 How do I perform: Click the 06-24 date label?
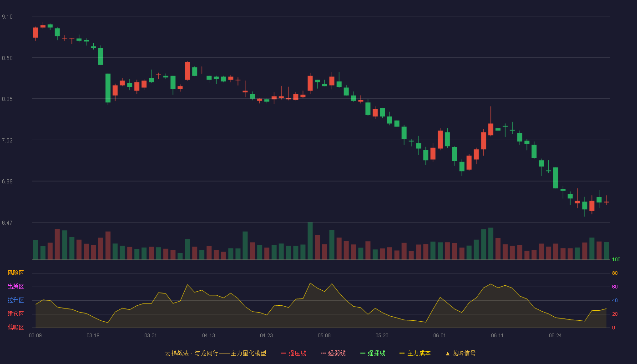pyautogui.click(x=555, y=335)
